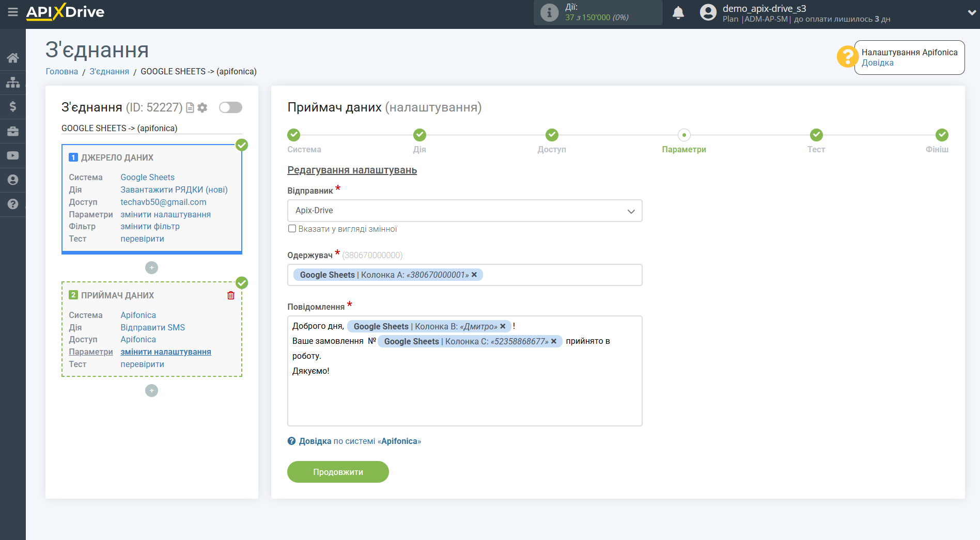Viewport: 980px width, 540px height.
Task: Open the Головна breadcrumb link
Action: point(62,71)
